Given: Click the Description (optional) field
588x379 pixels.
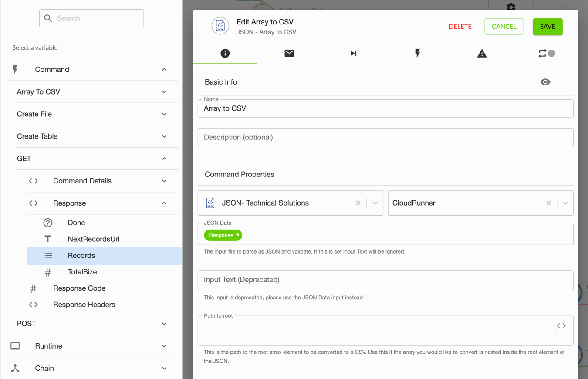Looking at the screenshot, I should pyautogui.click(x=385, y=137).
